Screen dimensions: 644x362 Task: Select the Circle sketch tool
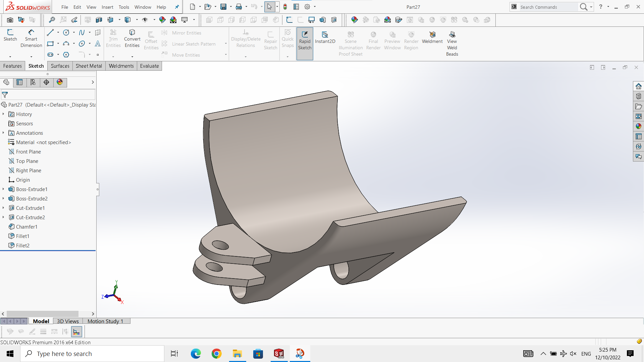point(66,33)
